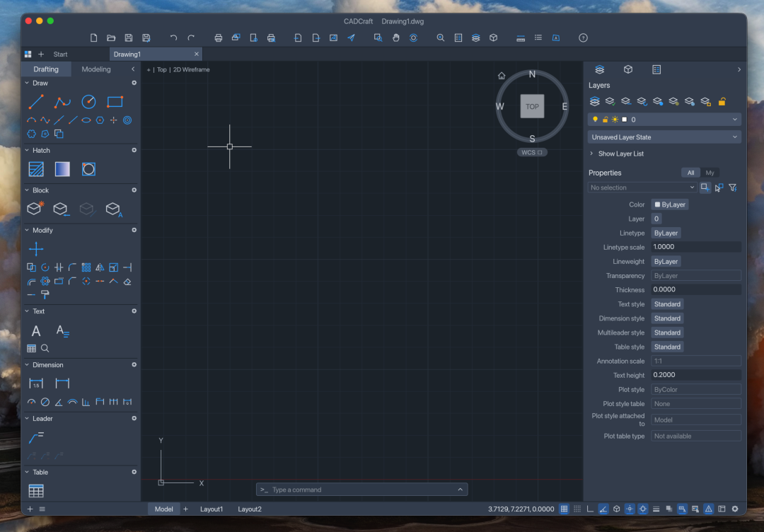Image resolution: width=764 pixels, height=532 pixels.
Task: Expand Show Layer List
Action: coord(617,154)
